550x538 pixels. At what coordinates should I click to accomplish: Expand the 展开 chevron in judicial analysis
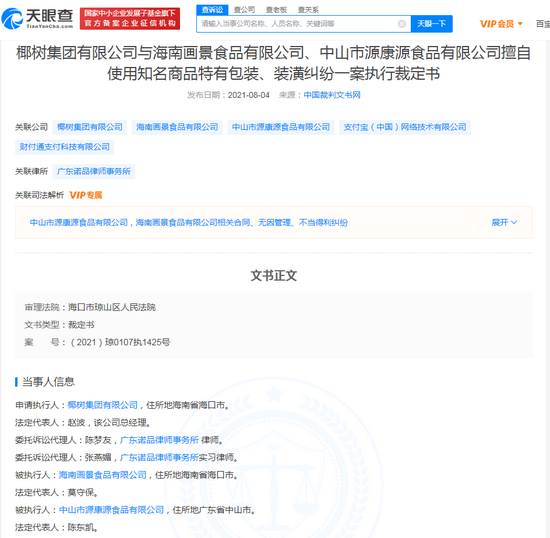pos(504,222)
